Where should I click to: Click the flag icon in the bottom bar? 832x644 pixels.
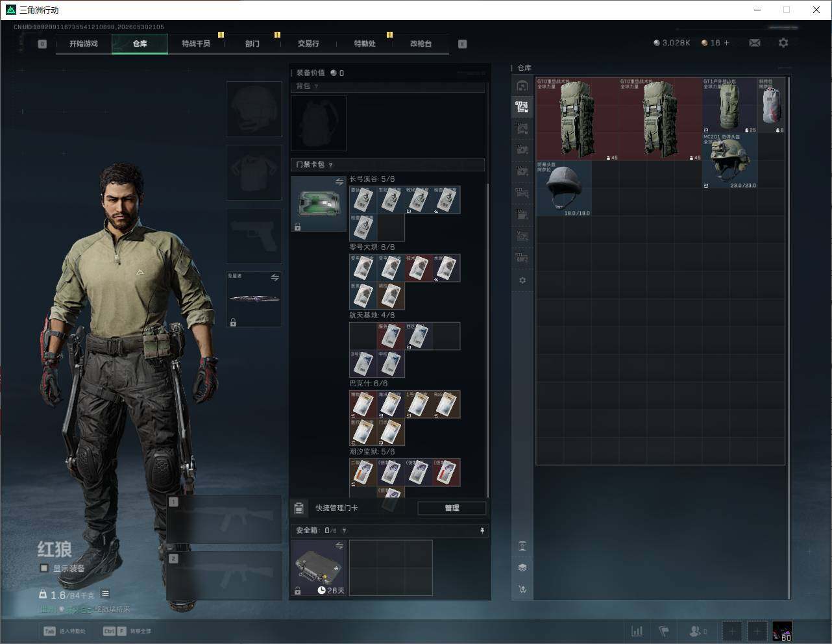click(664, 631)
